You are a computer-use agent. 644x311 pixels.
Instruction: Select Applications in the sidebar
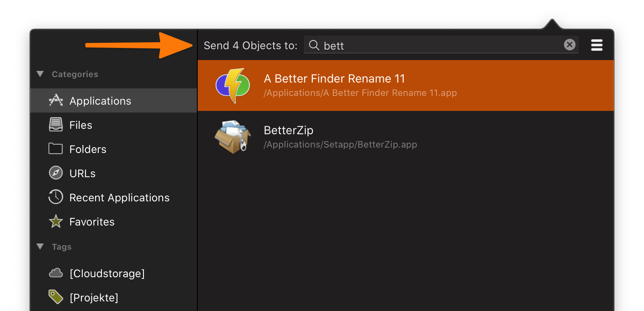tap(113, 100)
